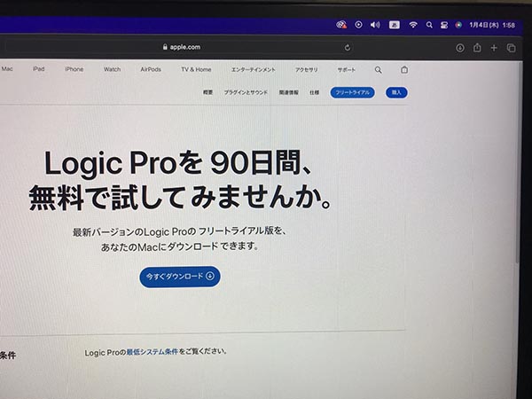532x399 pixels.
Task: Open Control Center menu bar icon
Action: tap(444, 25)
